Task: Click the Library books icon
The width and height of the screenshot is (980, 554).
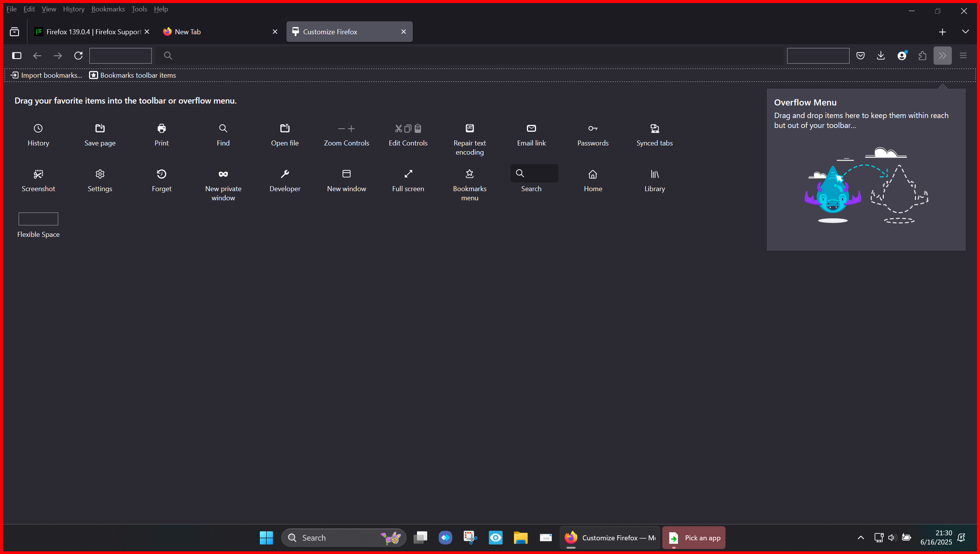Action: coord(654,174)
